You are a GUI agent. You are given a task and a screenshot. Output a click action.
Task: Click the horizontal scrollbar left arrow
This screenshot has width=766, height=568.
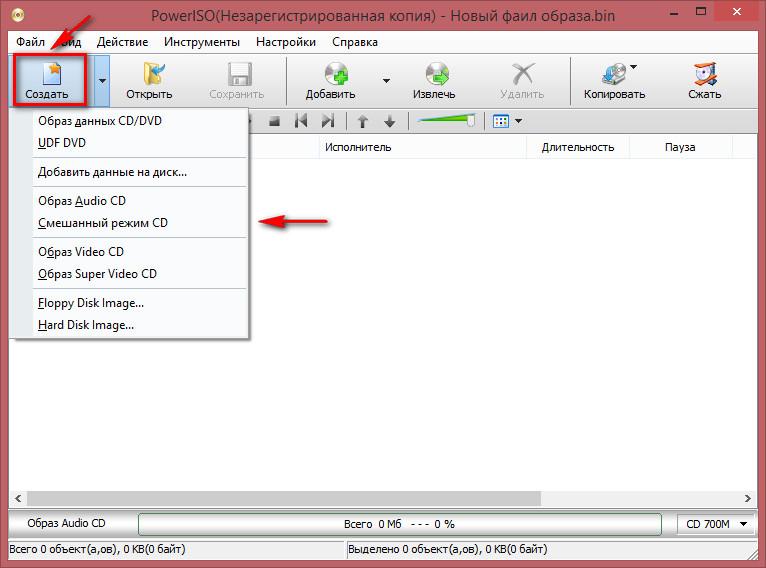[18, 498]
